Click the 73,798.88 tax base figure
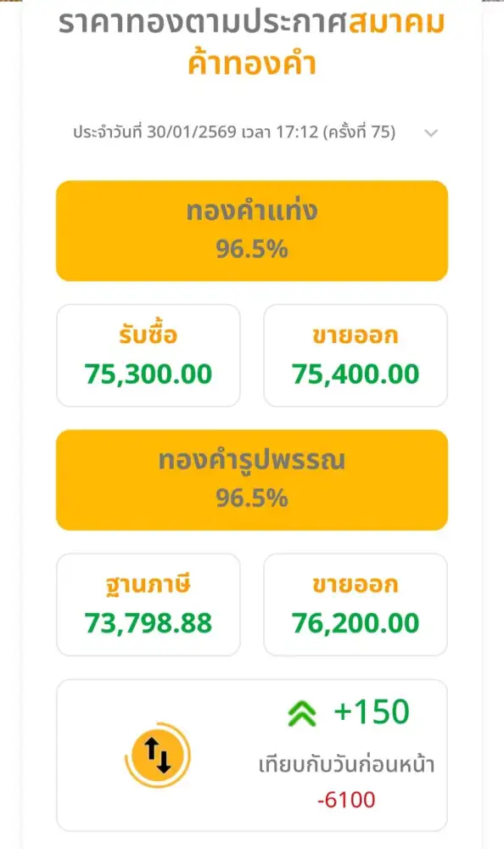Viewport: 504px width, 849px height. pyautogui.click(x=148, y=622)
